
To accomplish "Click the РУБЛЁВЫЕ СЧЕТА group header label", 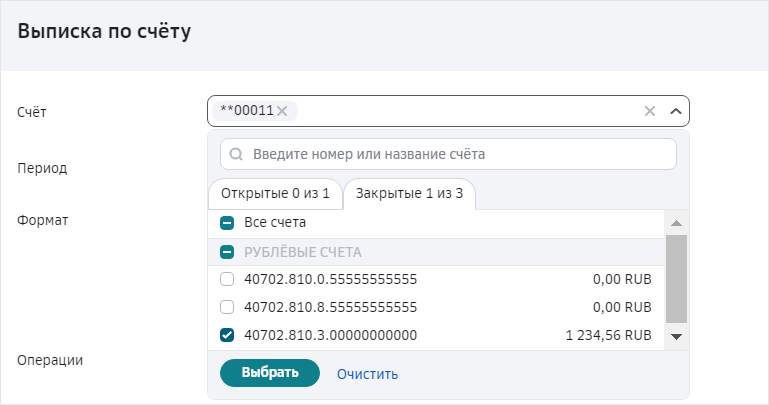I will (x=303, y=252).
